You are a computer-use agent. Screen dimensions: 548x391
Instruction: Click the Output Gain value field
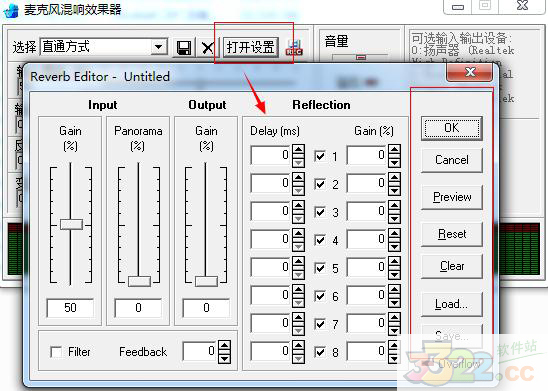206,308
